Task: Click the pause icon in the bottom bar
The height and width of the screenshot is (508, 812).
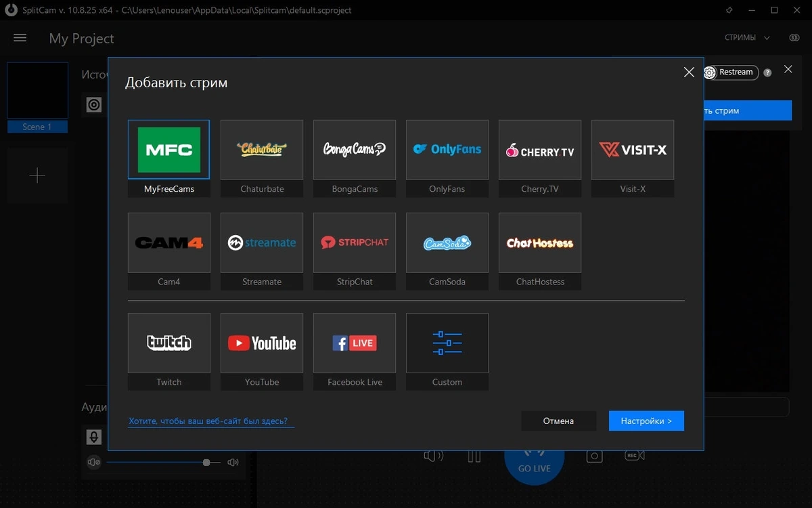Action: tap(474, 456)
